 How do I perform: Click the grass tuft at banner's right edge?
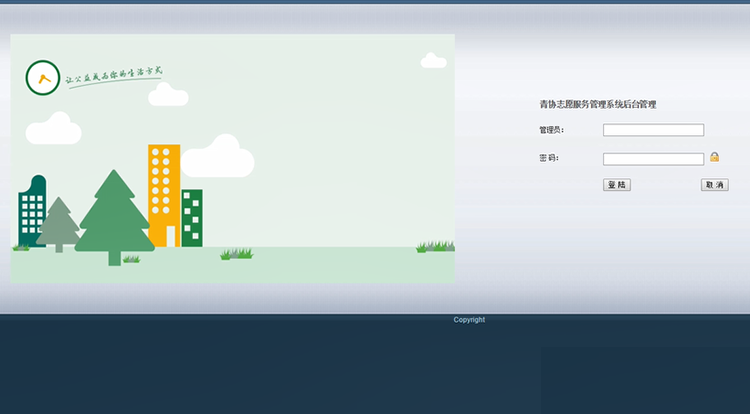click(436, 246)
